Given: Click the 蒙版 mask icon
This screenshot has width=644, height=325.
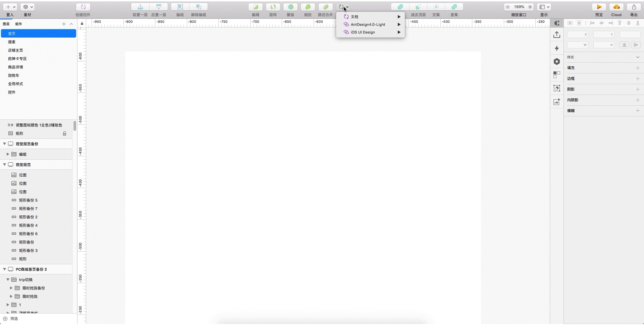Looking at the screenshot, I should coord(290,7).
